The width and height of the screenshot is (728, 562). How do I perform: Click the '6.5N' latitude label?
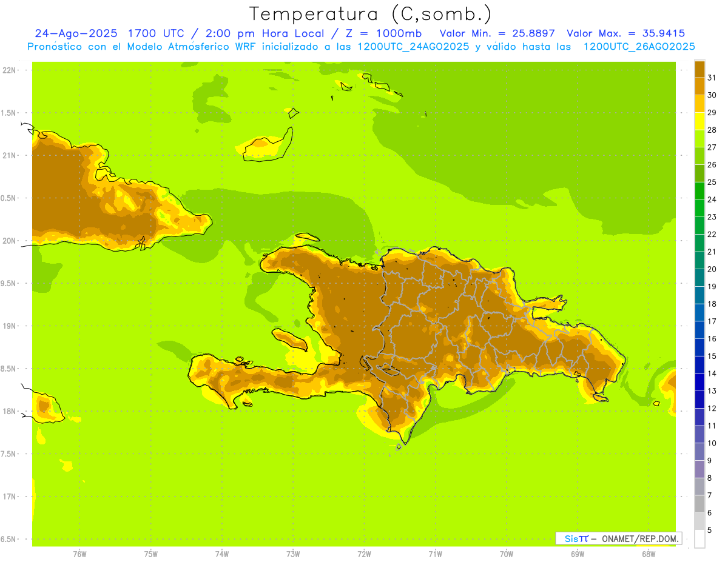click(x=9, y=539)
